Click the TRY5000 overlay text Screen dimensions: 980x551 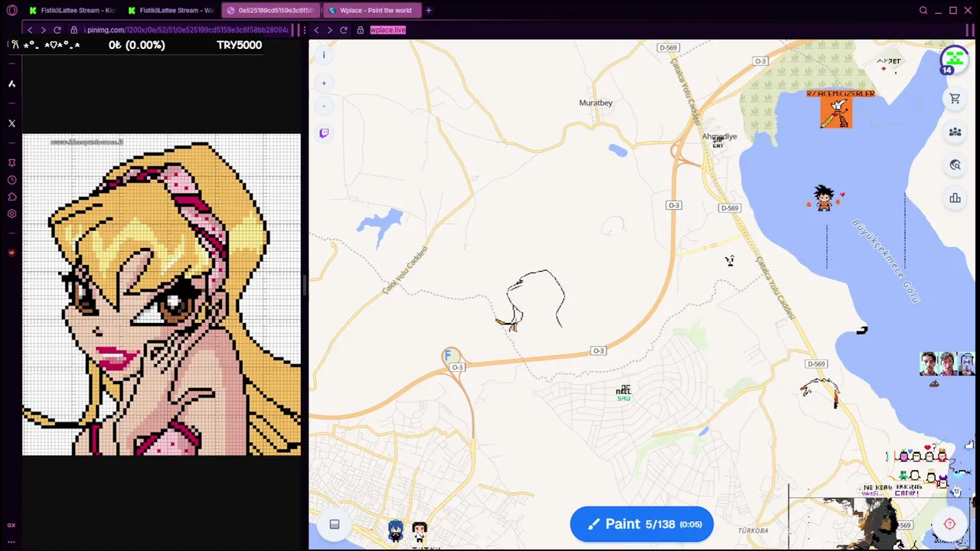pos(239,44)
